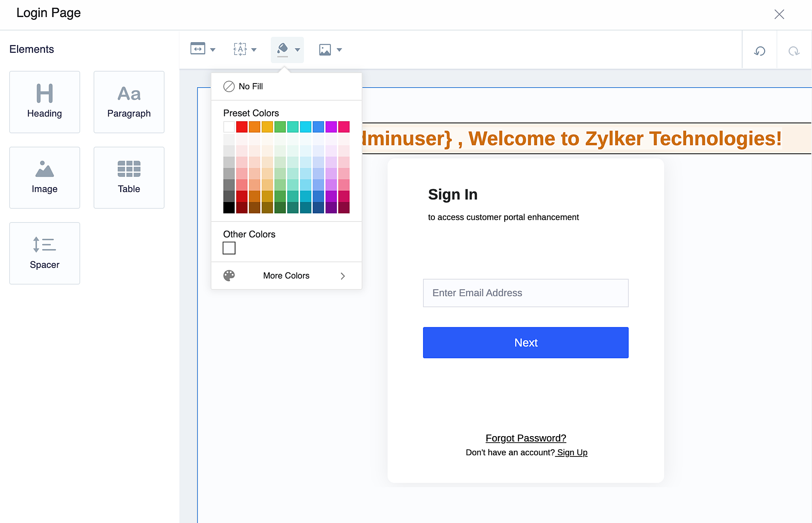The image size is (812, 523).
Task: Click the blue Next button
Action: [x=525, y=342]
